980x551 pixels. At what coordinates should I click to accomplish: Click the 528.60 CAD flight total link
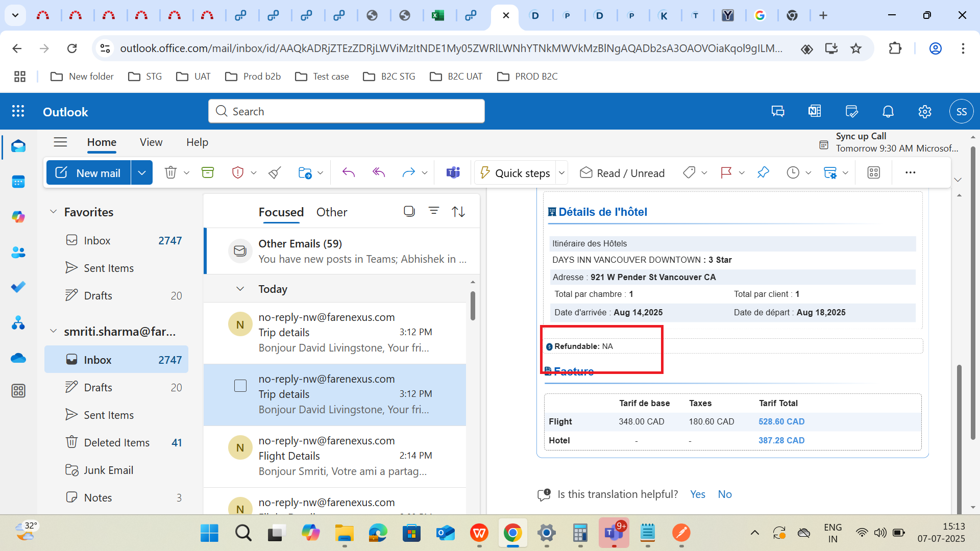pos(781,421)
